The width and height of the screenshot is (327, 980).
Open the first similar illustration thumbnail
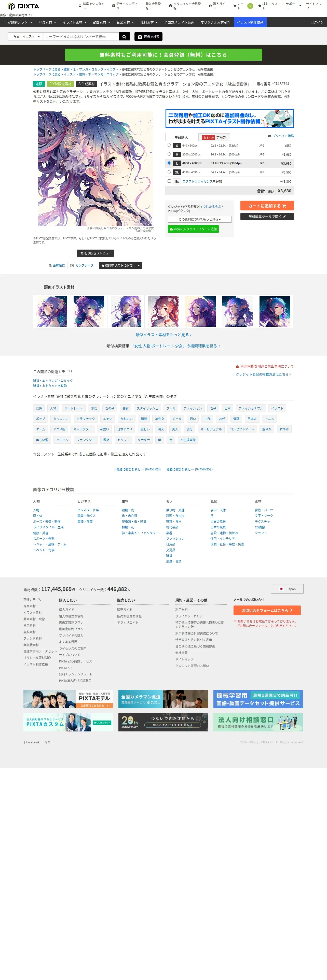(x=52, y=311)
